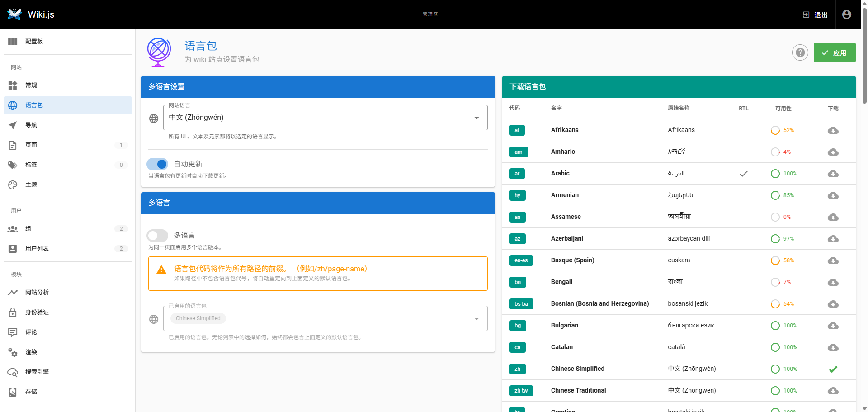Download the Afrikaans language pack
868x412 pixels.
point(833,130)
